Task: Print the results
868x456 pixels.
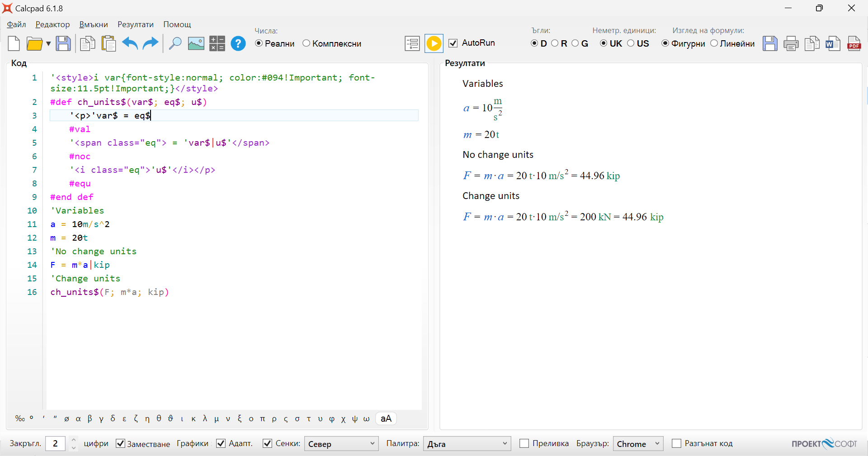Action: 791,43
